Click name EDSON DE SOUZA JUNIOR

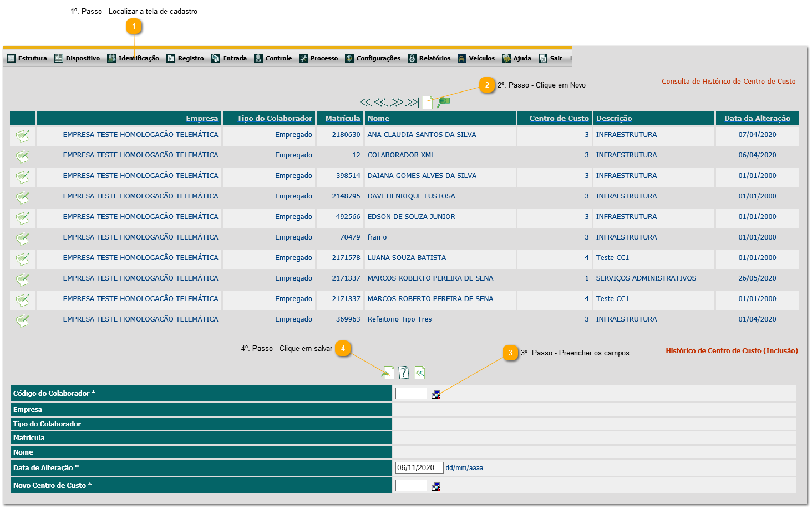coord(411,217)
